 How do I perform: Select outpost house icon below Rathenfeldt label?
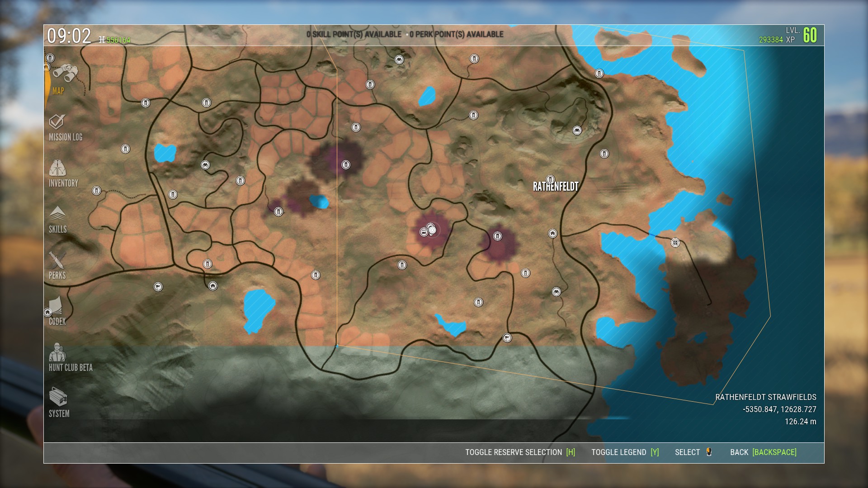coord(552,233)
